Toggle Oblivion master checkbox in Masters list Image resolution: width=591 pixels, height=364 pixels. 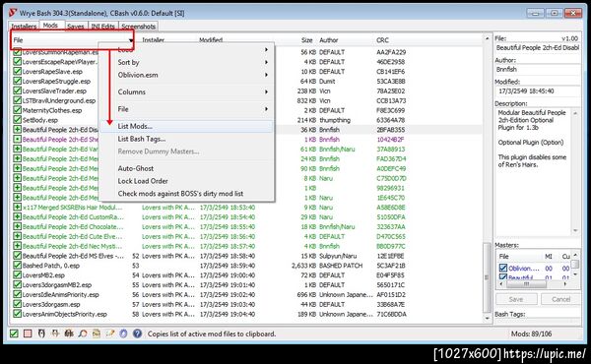pos(502,268)
